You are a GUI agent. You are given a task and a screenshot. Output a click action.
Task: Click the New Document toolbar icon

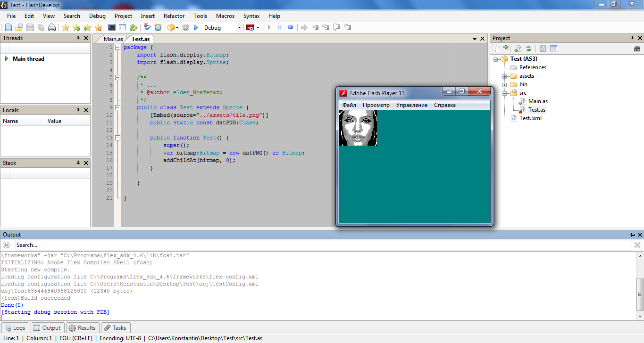[x=8, y=28]
